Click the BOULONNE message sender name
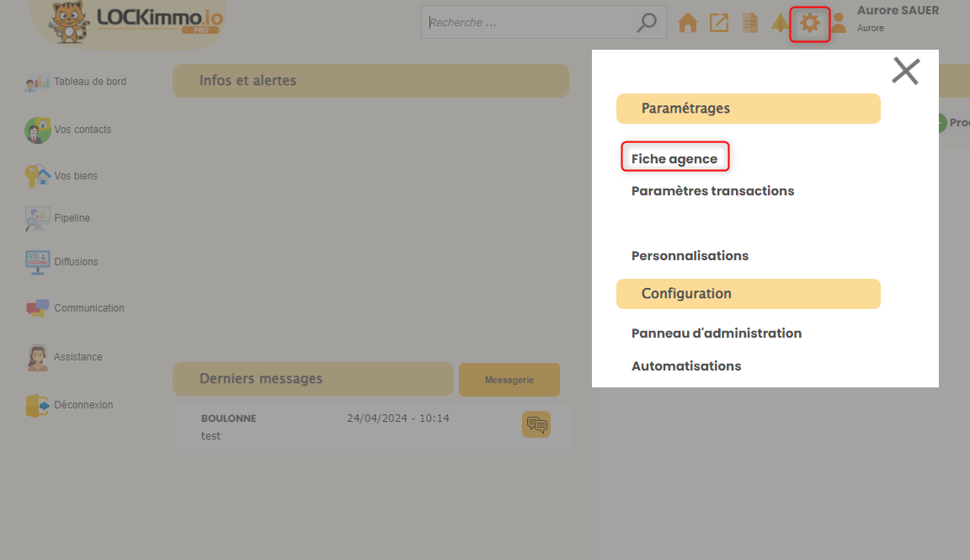 pyautogui.click(x=228, y=419)
